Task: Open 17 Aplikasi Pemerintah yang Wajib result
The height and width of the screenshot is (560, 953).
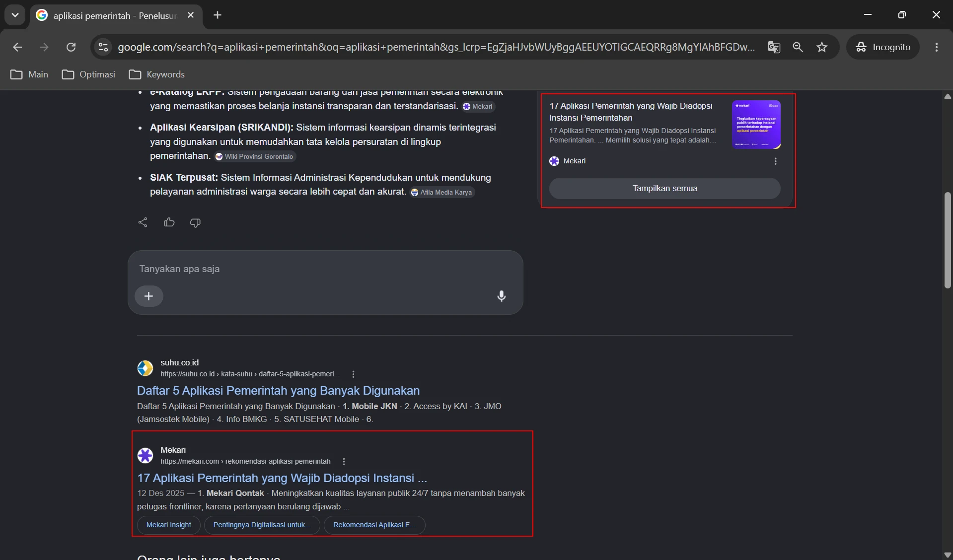Action: 282,478
